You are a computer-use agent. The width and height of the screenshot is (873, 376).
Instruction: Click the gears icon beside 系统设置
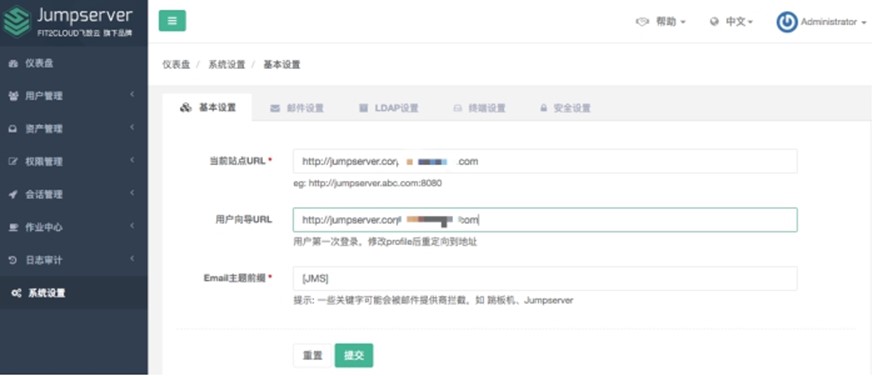16,293
